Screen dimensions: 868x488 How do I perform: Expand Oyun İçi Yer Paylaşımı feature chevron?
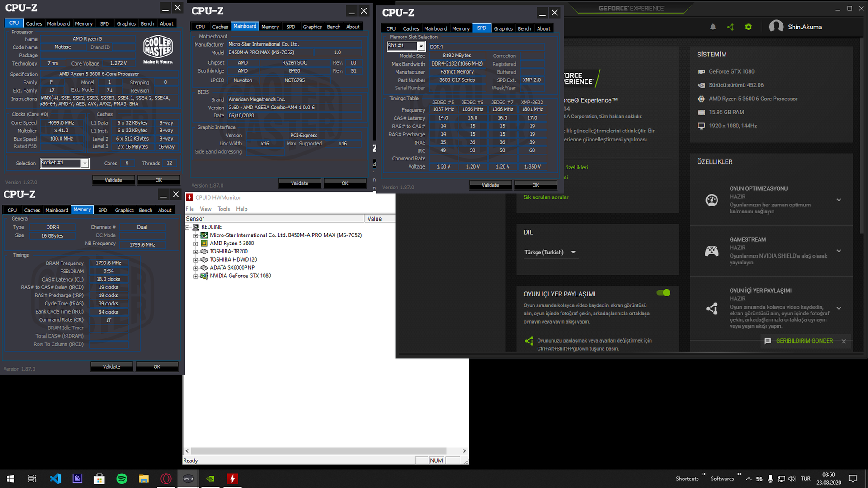839,308
